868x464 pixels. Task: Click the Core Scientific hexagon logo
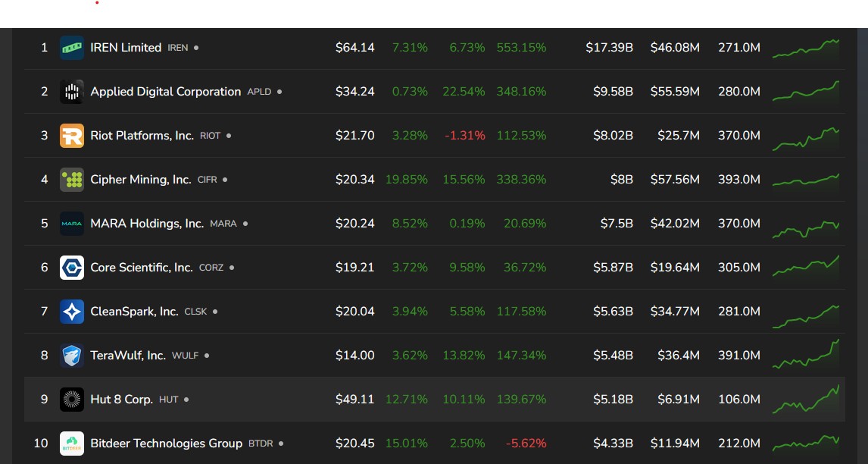pyautogui.click(x=72, y=268)
